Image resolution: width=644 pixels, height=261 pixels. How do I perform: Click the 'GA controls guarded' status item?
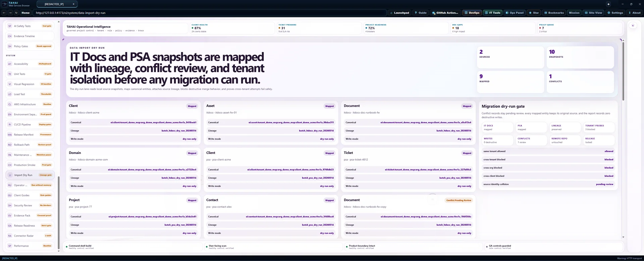553,247
